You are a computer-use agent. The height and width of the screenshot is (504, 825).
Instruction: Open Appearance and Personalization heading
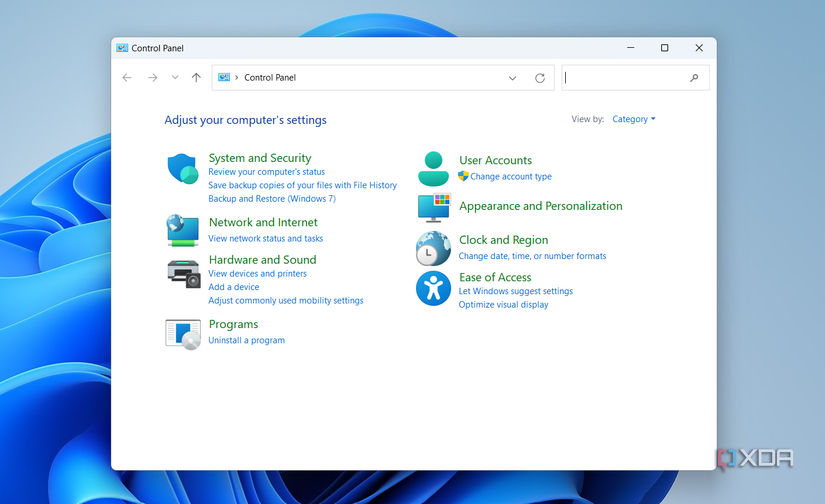[x=540, y=206]
